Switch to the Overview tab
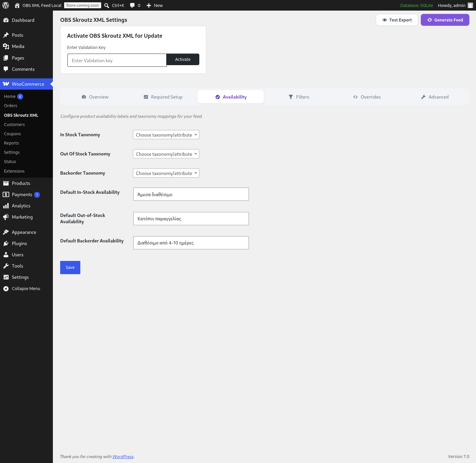Image resolution: width=476 pixels, height=463 pixels. click(x=95, y=97)
